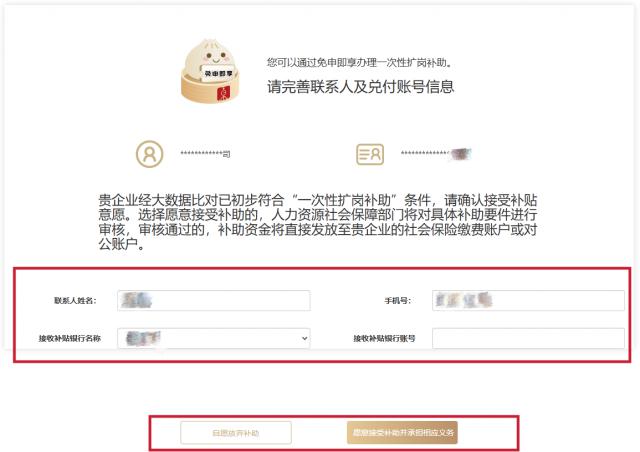Click the empty 接收补贴银行账号 field

pyautogui.click(x=528, y=338)
